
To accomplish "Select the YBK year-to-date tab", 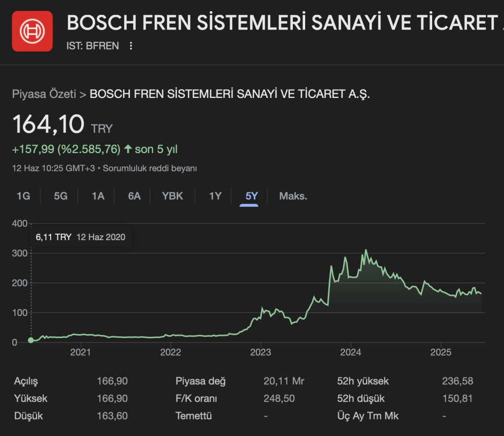I will click(172, 196).
